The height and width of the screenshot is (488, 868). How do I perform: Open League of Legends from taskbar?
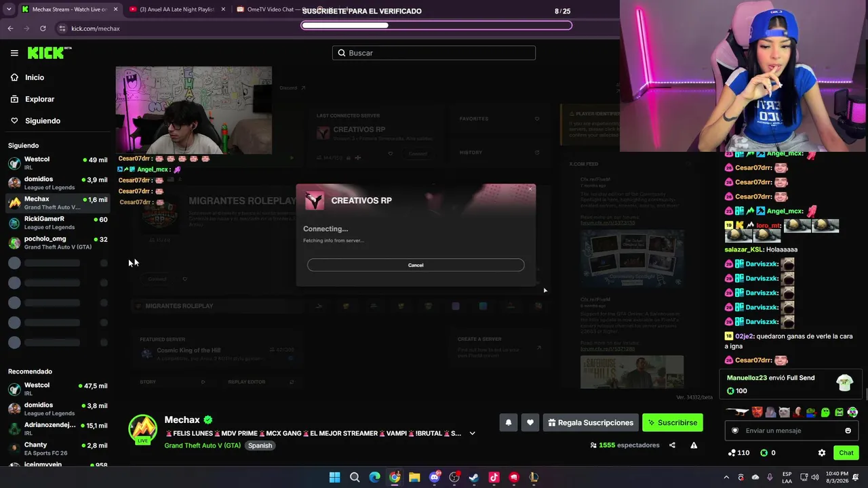point(534,477)
